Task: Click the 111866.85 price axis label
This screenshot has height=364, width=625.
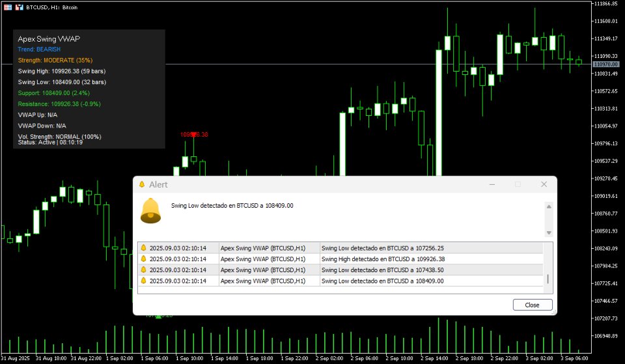Action: coord(606,4)
